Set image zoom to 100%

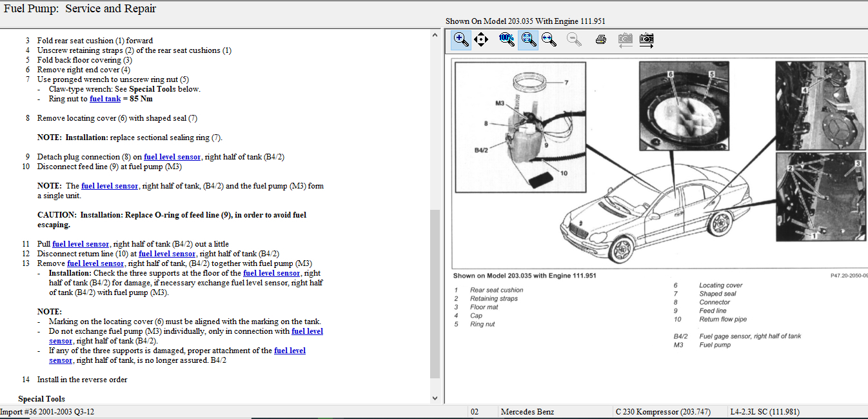(507, 39)
